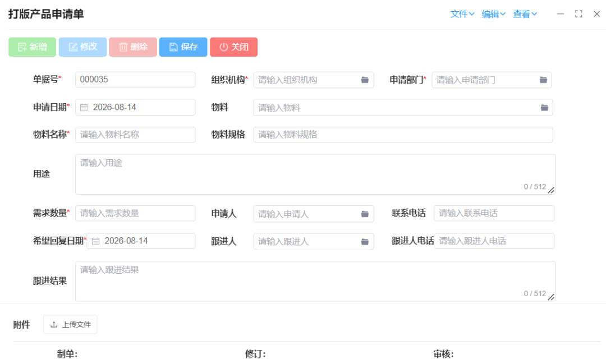Open folder picker for 跟进人
Image resolution: width=606 pixels, height=364 pixels.
pyautogui.click(x=365, y=242)
